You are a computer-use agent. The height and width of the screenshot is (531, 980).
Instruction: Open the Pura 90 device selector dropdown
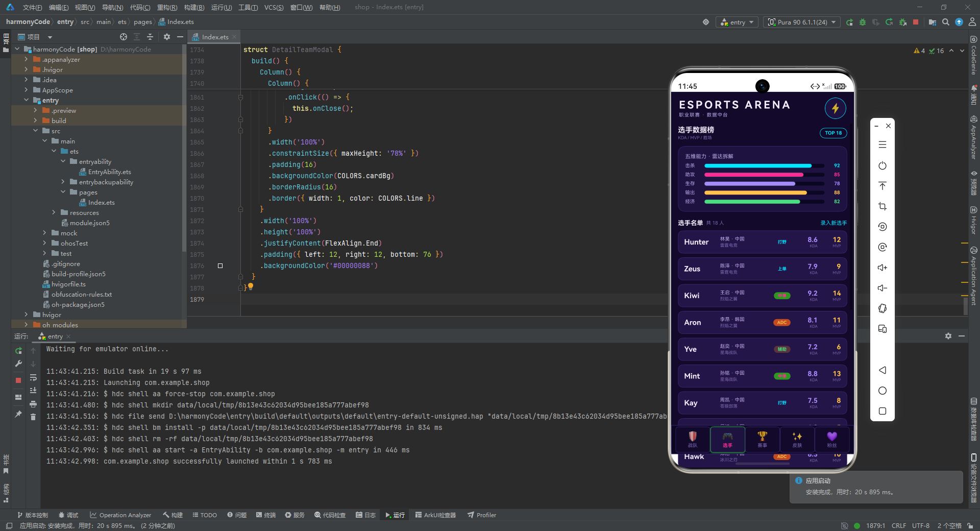802,22
